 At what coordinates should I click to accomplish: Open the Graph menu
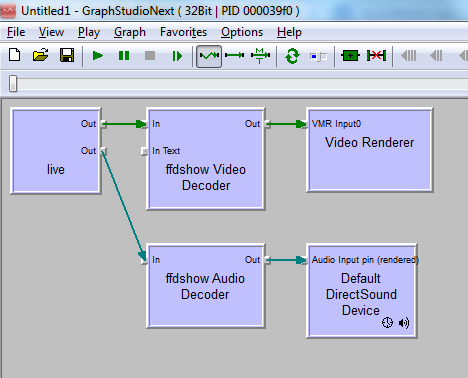pyautogui.click(x=130, y=32)
